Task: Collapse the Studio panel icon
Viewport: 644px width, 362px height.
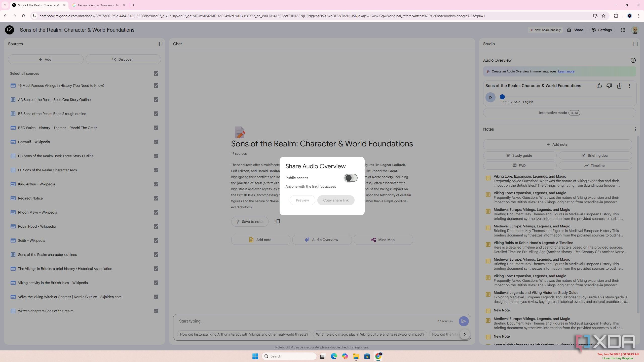Action: click(x=635, y=44)
